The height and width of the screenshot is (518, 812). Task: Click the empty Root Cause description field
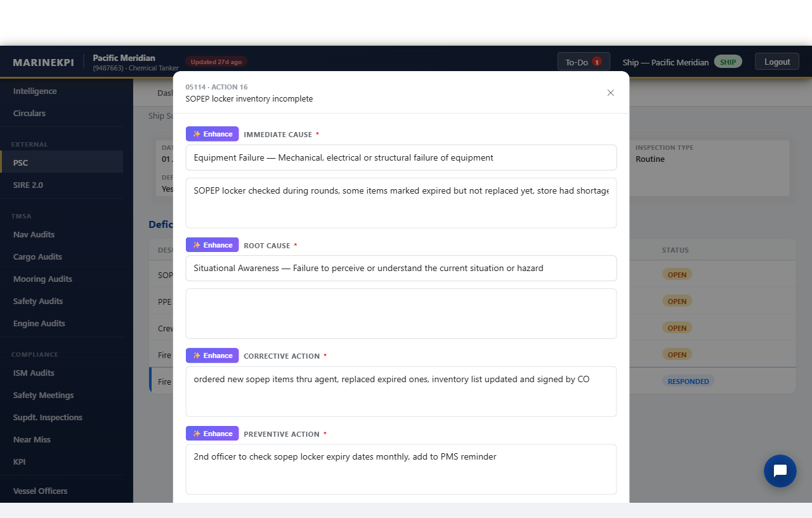click(x=401, y=314)
